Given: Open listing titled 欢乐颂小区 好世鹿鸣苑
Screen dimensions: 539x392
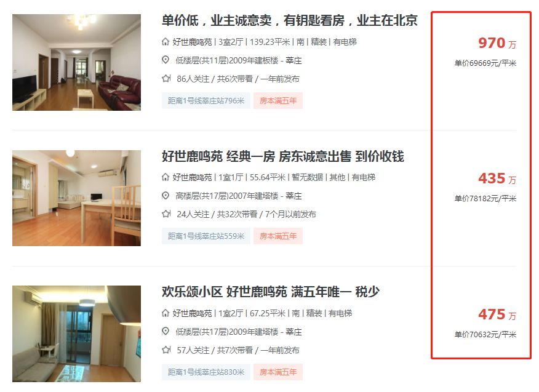Looking at the screenshot, I should [271, 292].
